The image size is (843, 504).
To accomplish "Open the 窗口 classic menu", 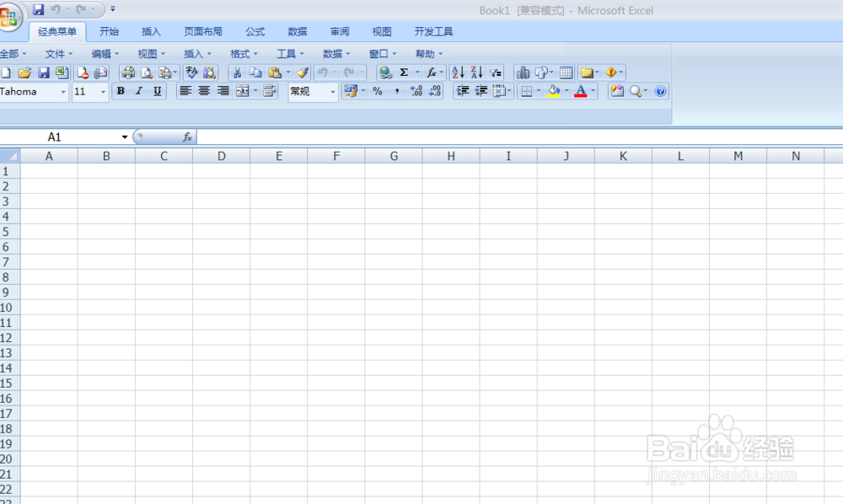I will point(382,54).
